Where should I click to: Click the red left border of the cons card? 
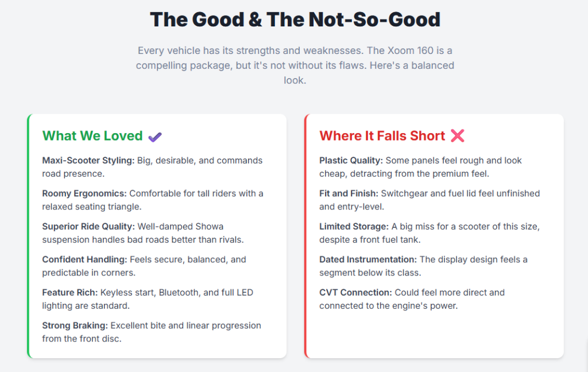[x=305, y=236]
